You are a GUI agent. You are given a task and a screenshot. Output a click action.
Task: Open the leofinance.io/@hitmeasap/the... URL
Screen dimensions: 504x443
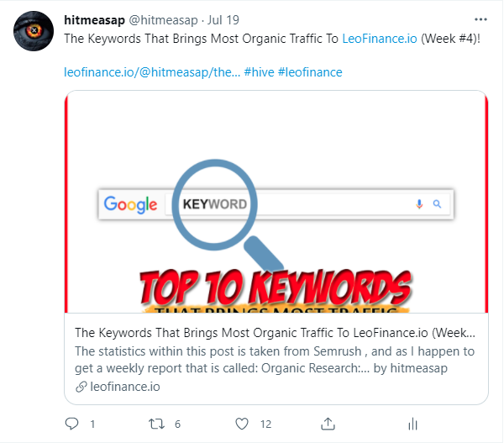(152, 72)
